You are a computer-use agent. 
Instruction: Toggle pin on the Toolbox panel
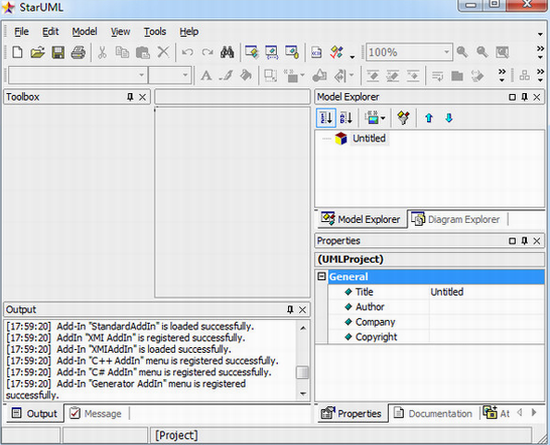130,97
